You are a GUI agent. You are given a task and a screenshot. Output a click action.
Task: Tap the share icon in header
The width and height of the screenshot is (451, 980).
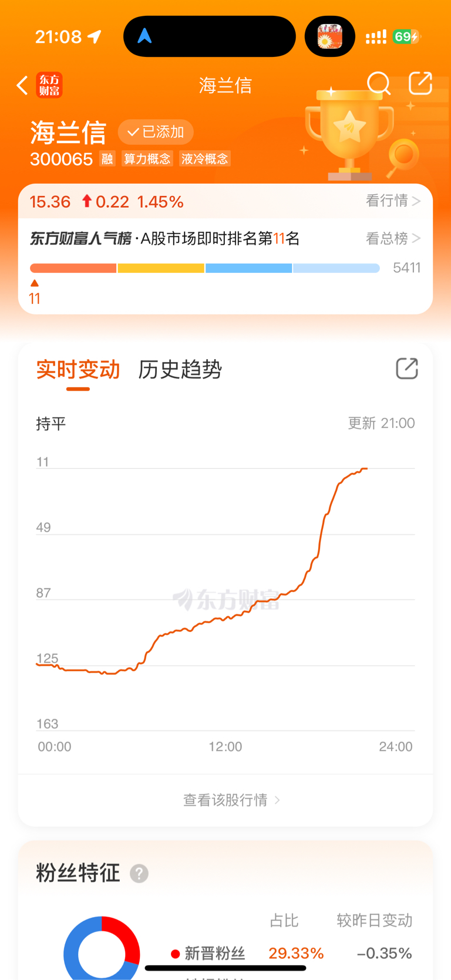click(x=420, y=83)
